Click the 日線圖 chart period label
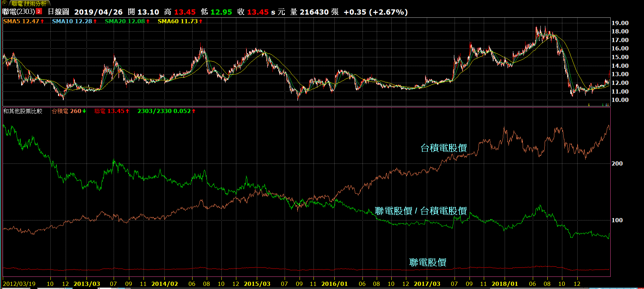This screenshot has width=644, height=289. pos(58,12)
